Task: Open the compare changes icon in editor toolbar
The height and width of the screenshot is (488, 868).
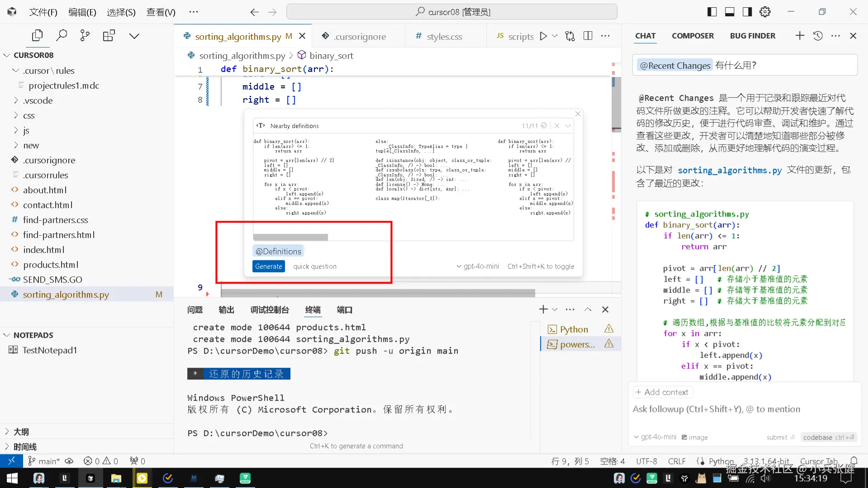Action: click(570, 36)
